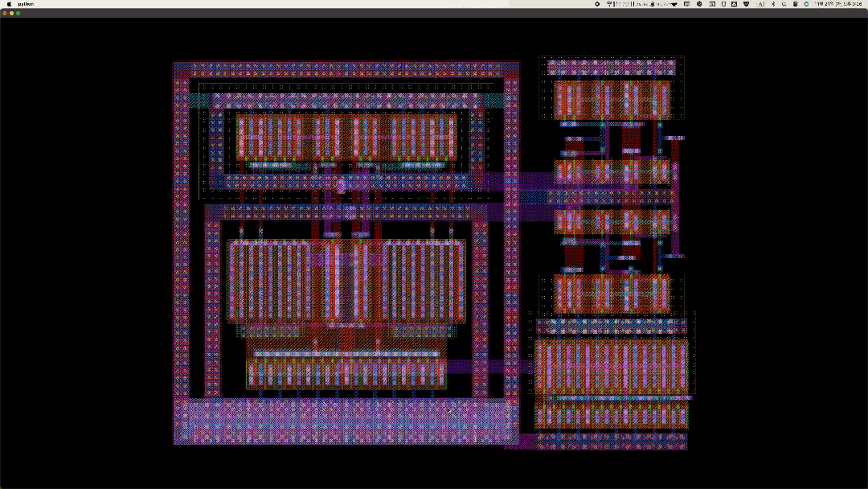The image size is (868, 489).
Task: Open the python application menu
Action: (26, 4)
